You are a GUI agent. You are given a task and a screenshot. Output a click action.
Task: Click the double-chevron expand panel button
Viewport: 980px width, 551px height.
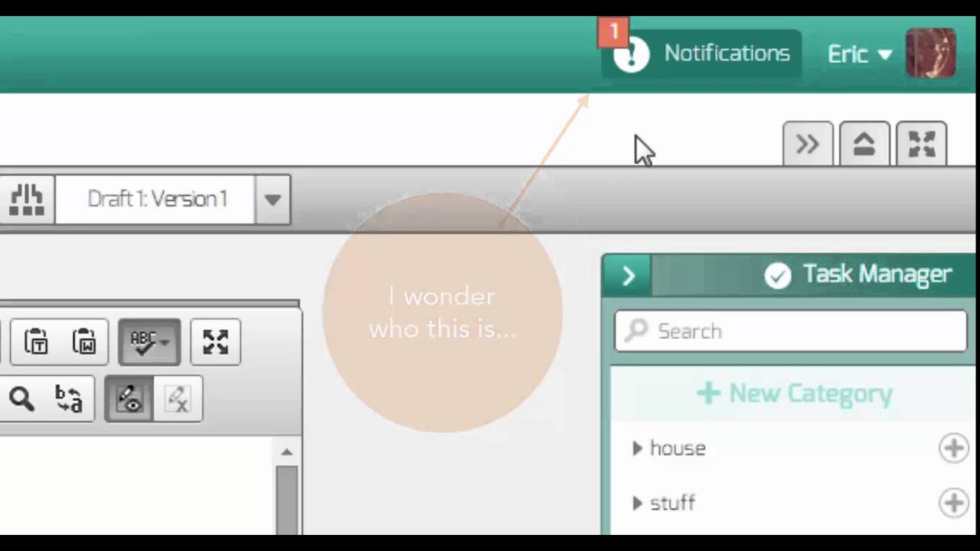808,144
